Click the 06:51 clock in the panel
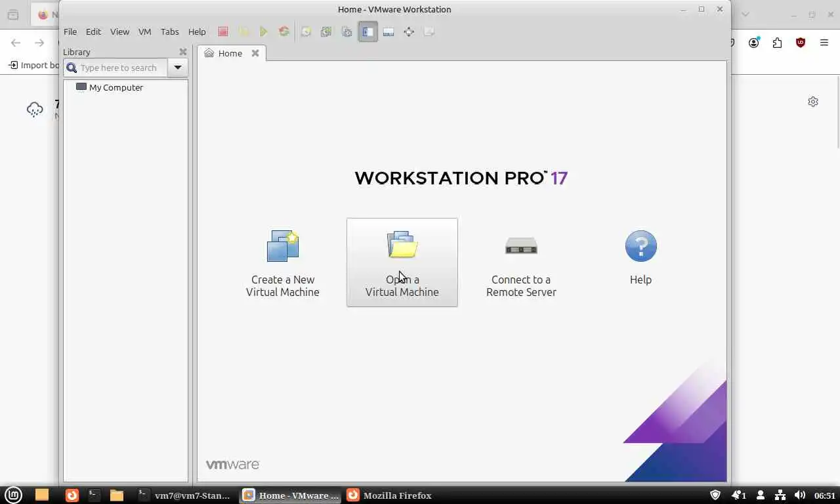 coord(825,495)
